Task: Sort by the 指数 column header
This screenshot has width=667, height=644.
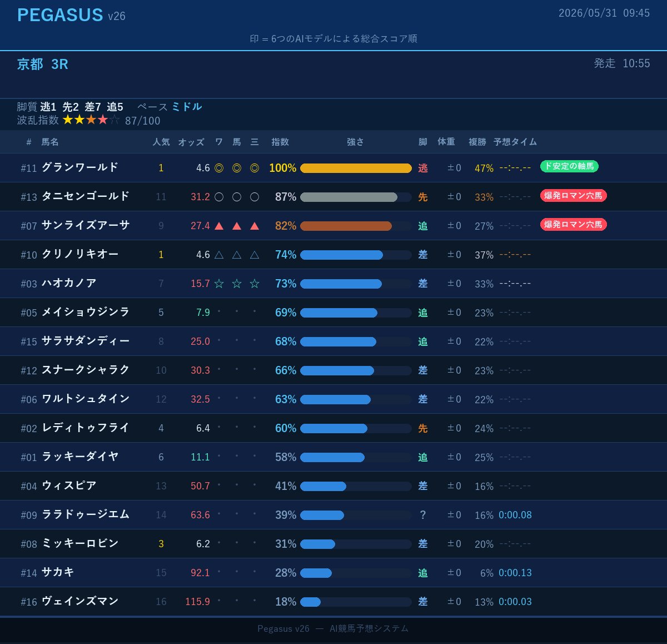Action: tap(280, 142)
